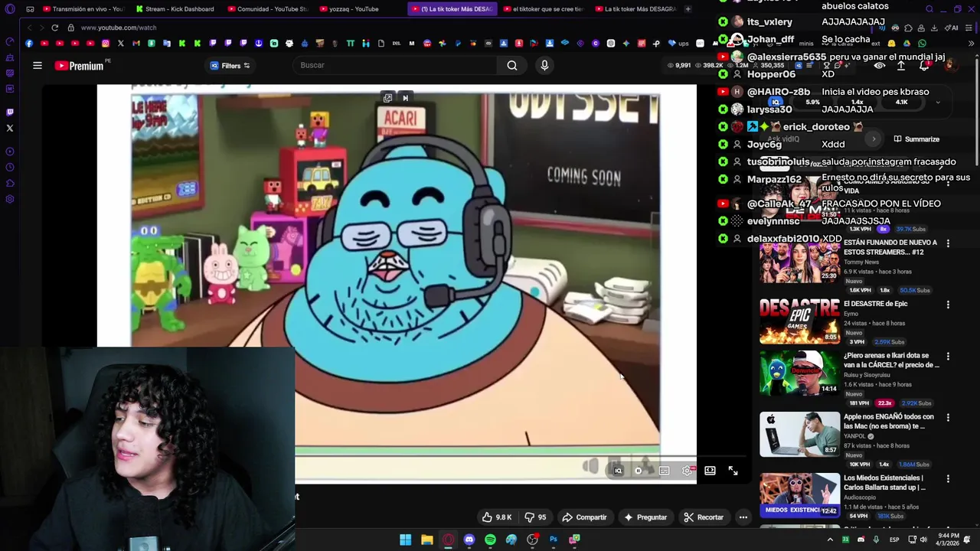The height and width of the screenshot is (551, 980).
Task: Open the Gmail bookmark in bookmarks bar
Action: (x=136, y=44)
